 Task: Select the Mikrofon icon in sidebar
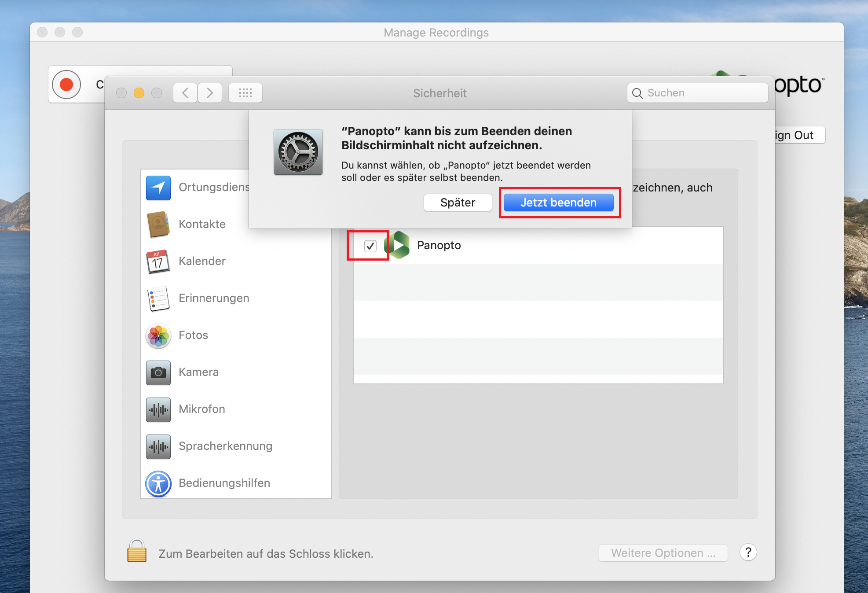158,409
